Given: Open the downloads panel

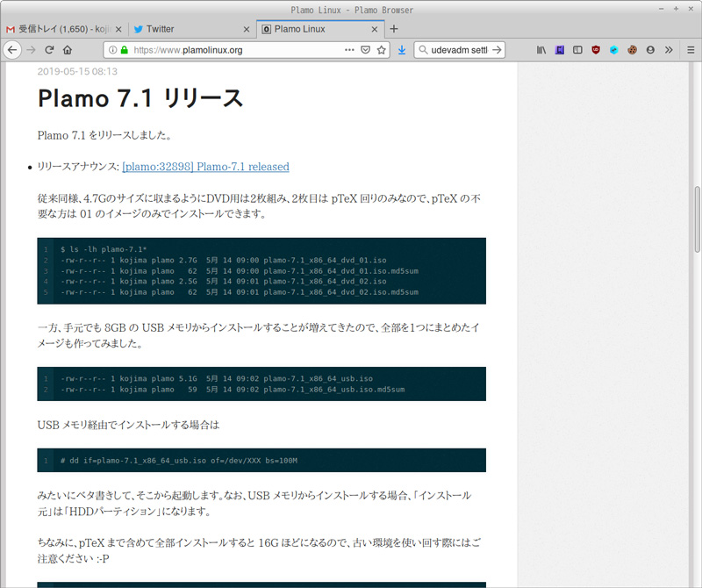Looking at the screenshot, I should tap(402, 50).
